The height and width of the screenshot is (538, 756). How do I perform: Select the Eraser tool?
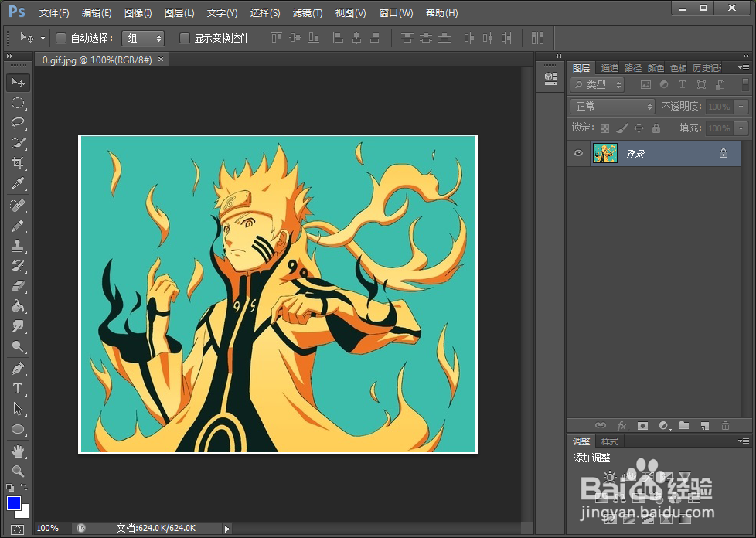pyautogui.click(x=18, y=286)
